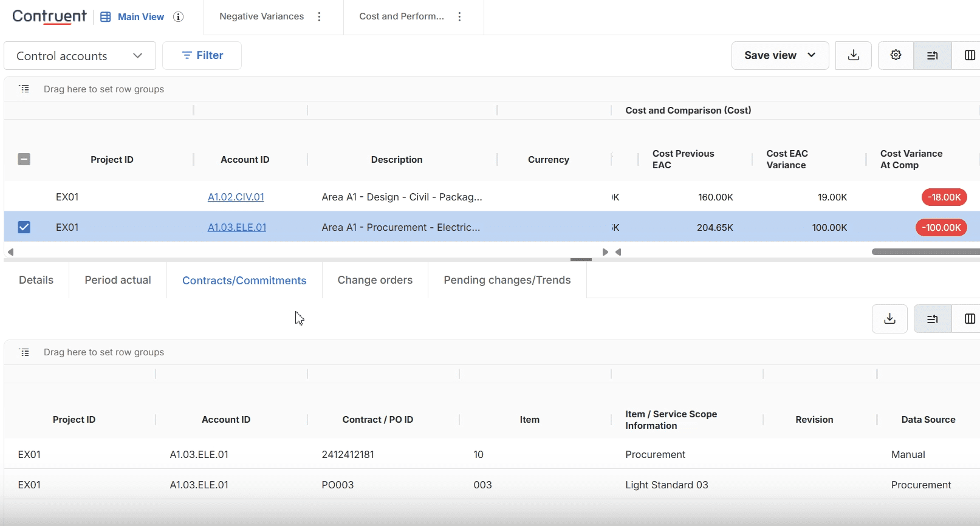Viewport: 980px width, 526px height.
Task: Click the Filter button
Action: 202,55
